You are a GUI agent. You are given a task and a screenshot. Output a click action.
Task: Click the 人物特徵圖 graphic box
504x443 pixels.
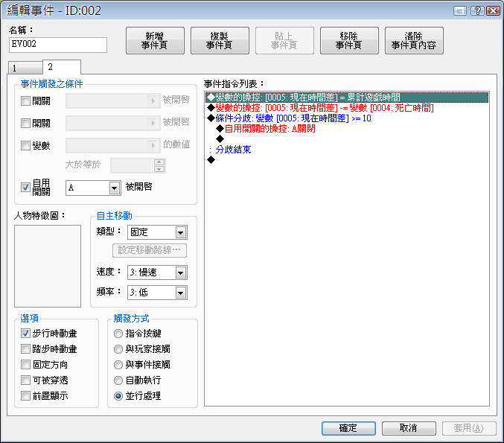48,266
